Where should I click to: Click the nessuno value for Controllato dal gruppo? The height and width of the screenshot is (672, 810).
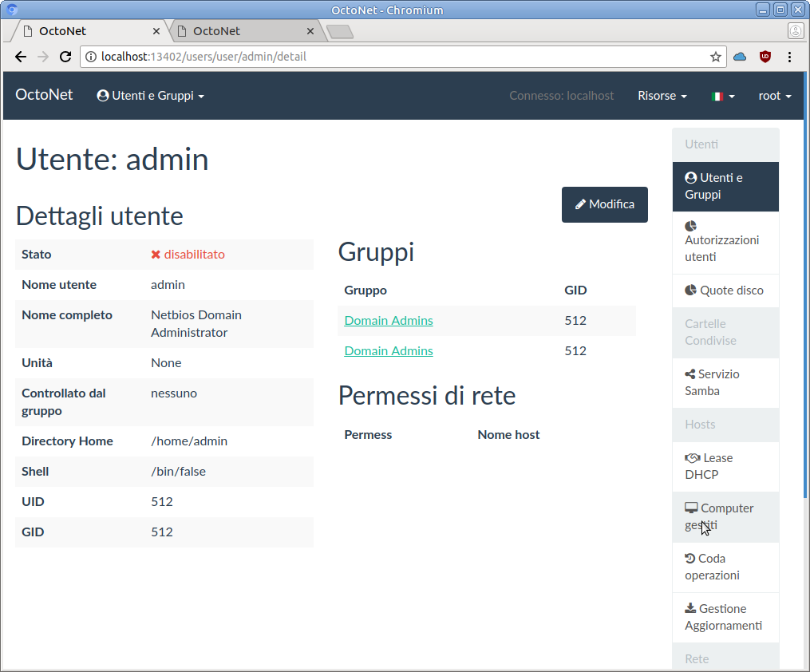click(174, 393)
